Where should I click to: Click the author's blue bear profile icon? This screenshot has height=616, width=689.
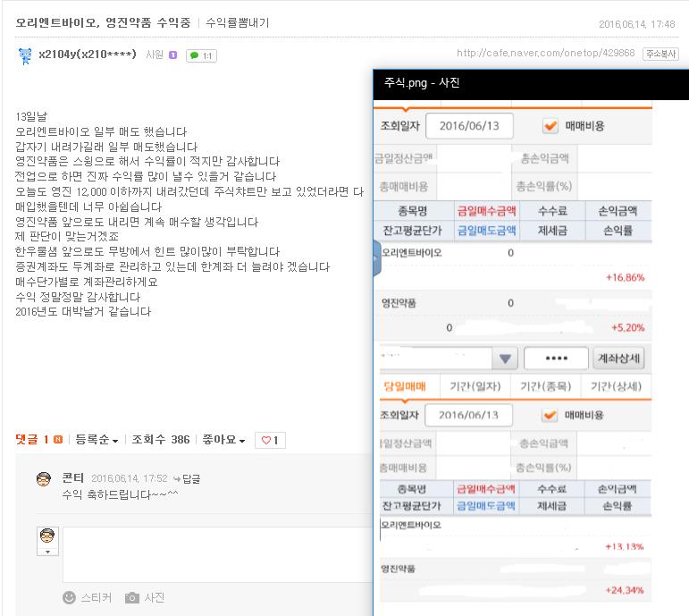click(26, 55)
